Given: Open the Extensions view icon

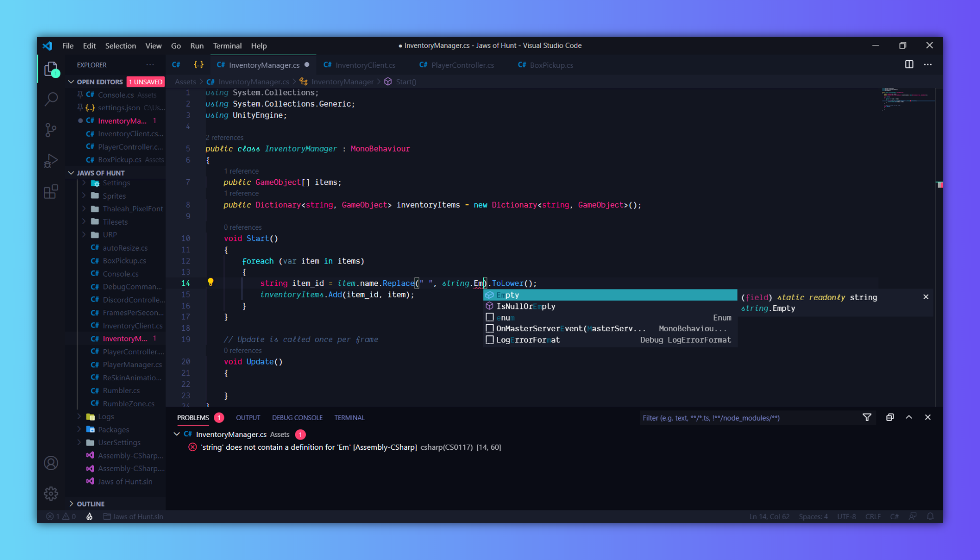Looking at the screenshot, I should [51, 192].
